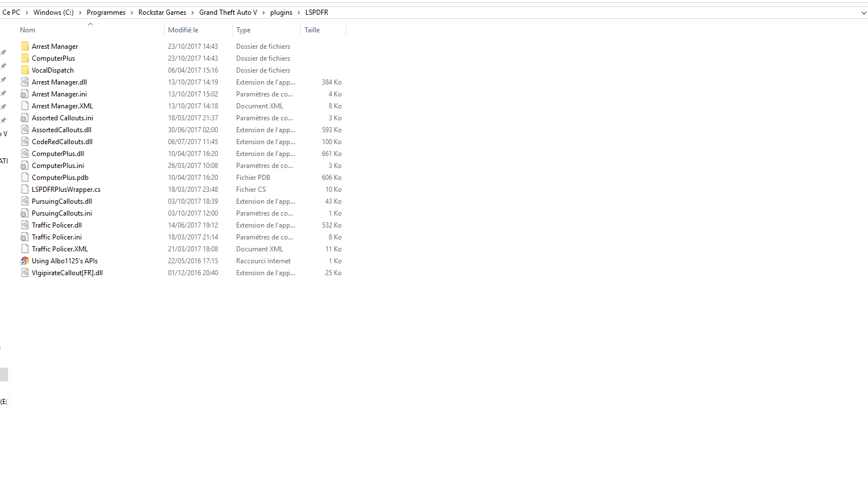Select the file Traffic Policer.XML
The image size is (868, 488).
coord(60,249)
